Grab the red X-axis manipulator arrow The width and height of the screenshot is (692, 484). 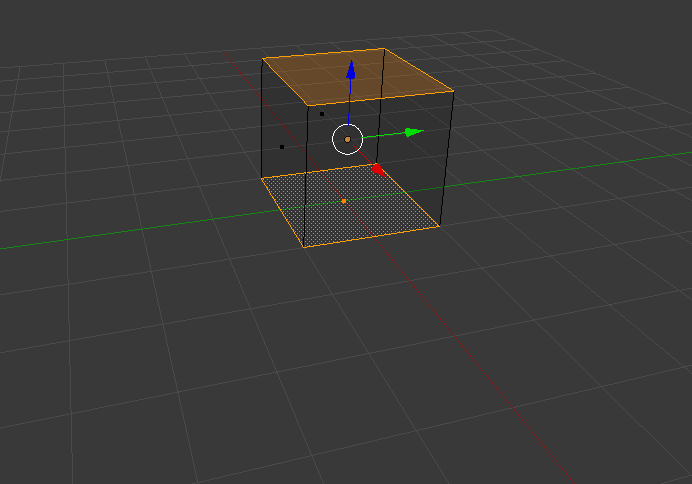click(x=378, y=170)
